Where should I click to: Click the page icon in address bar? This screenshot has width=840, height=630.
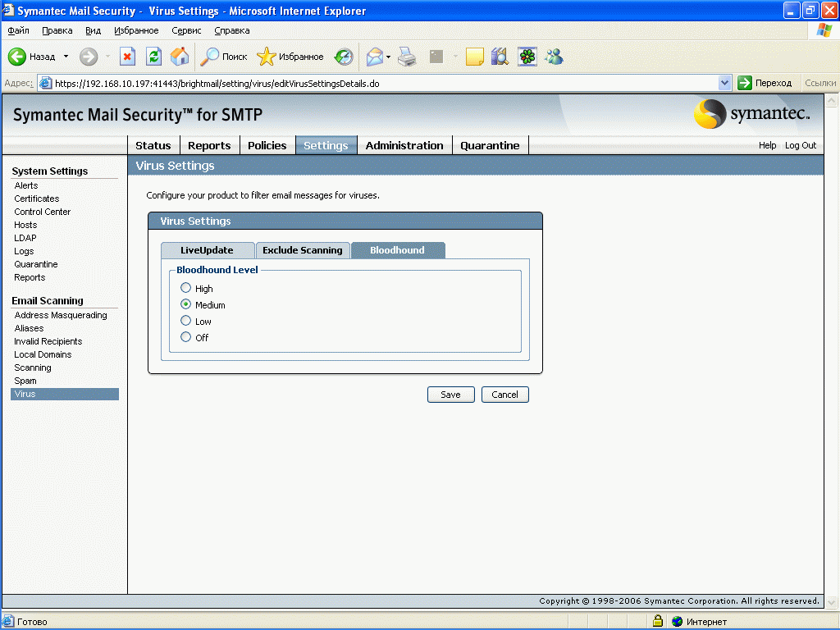(46, 83)
